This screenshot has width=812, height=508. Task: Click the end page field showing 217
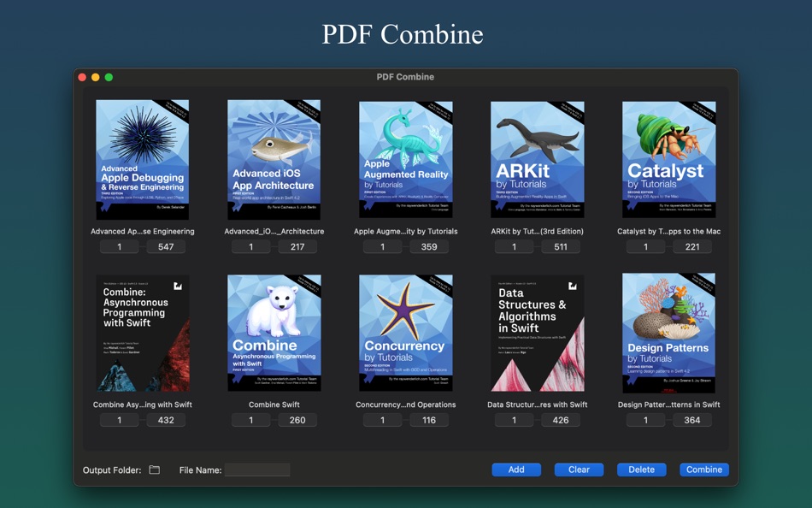(x=297, y=247)
